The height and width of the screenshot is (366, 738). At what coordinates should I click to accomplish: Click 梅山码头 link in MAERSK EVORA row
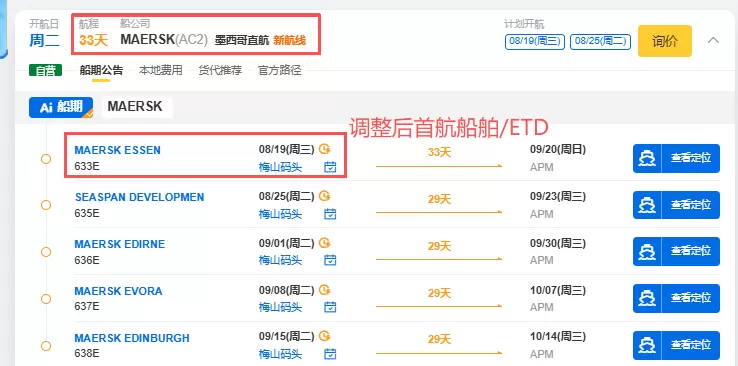281,308
